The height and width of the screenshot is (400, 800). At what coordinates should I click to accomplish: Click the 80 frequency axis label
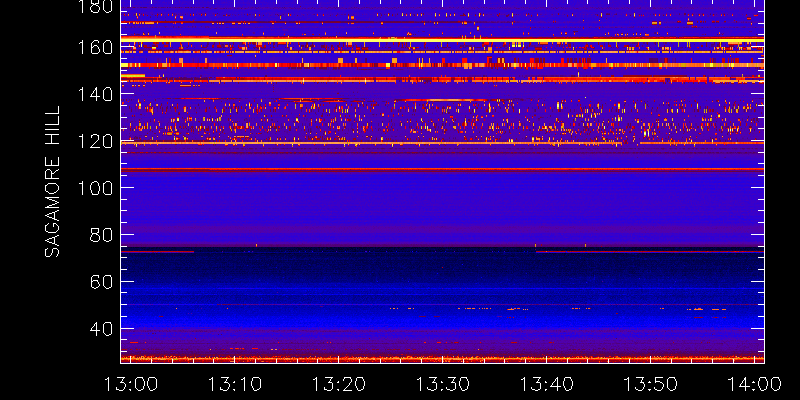click(x=102, y=235)
